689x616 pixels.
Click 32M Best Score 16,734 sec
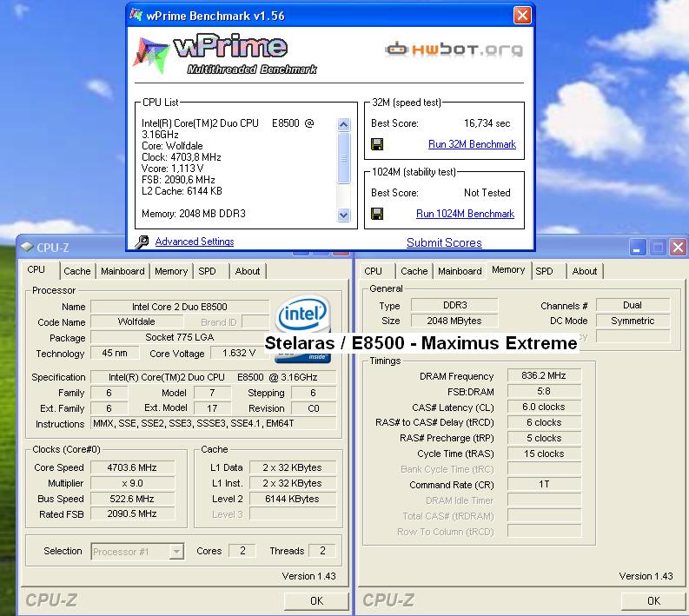487,123
